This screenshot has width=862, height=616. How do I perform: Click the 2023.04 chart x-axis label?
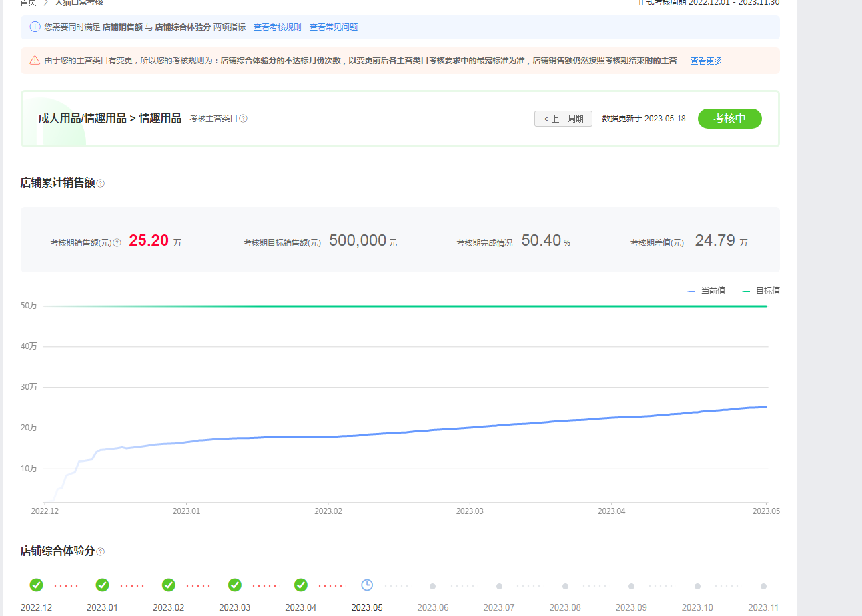pos(611,511)
